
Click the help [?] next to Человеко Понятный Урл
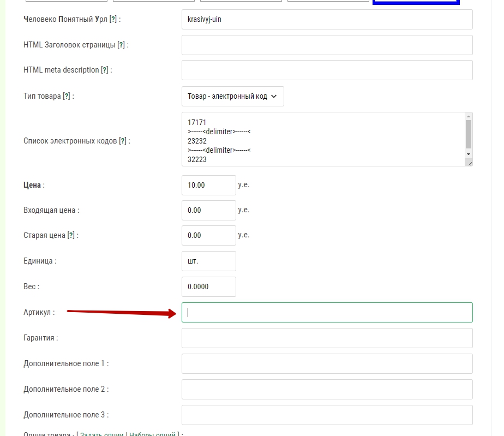(113, 19)
